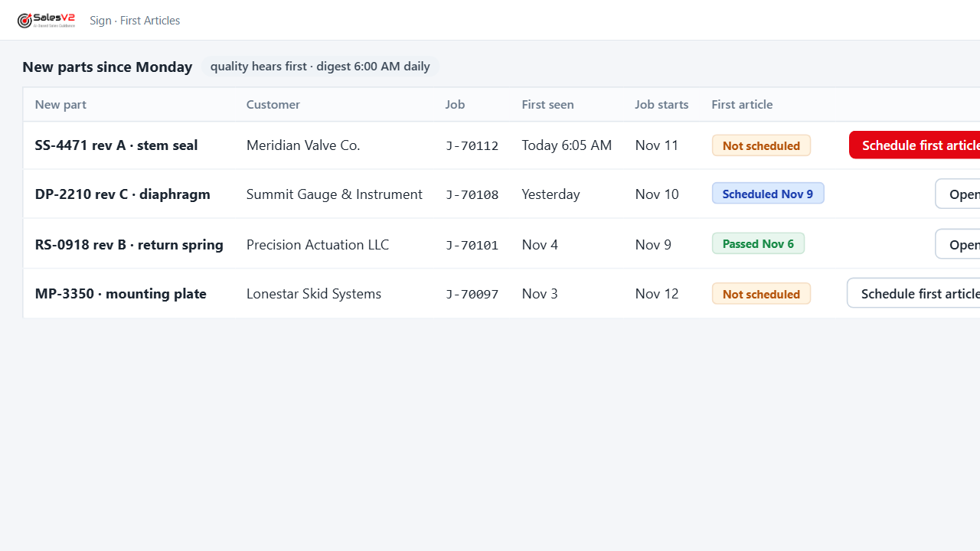
Task: Click the 'Nov 11' job start date
Action: [657, 145]
